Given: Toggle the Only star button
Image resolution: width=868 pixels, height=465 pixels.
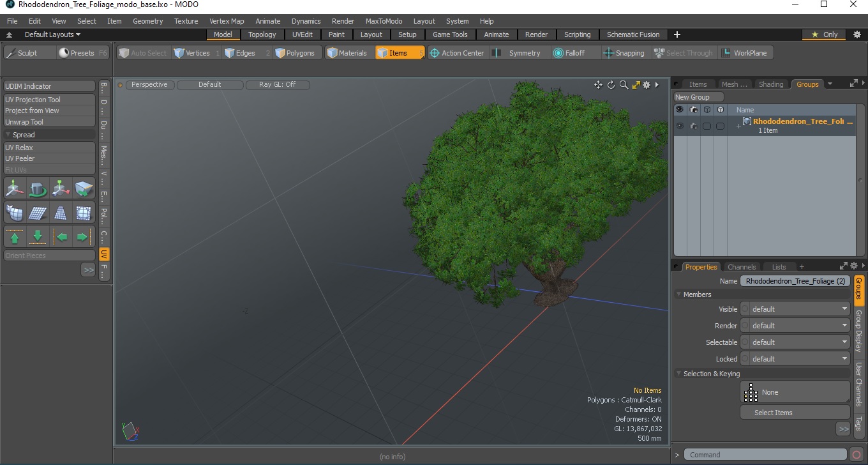Looking at the screenshot, I should 825,34.
